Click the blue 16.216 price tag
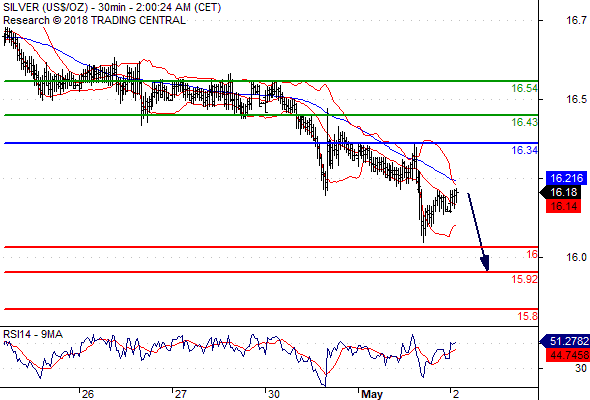590x400 pixels. pyautogui.click(x=567, y=178)
